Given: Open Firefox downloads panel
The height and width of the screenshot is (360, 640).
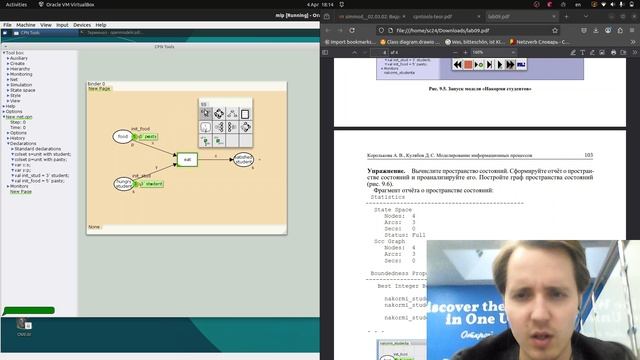Looking at the screenshot, I should click(x=596, y=30).
